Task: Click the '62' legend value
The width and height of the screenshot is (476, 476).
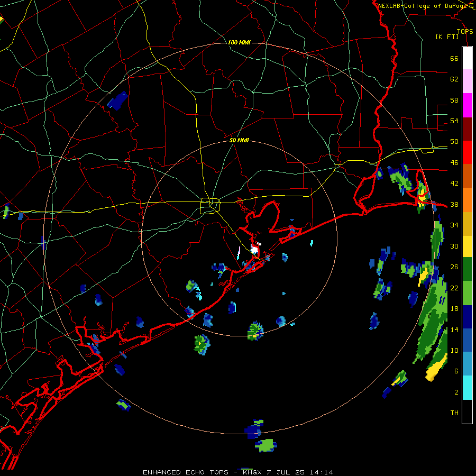Action: coord(454,79)
